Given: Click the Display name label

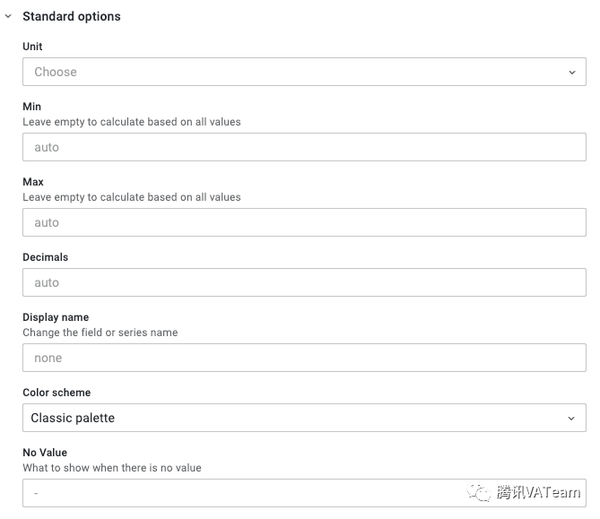Looking at the screenshot, I should pos(56,317).
